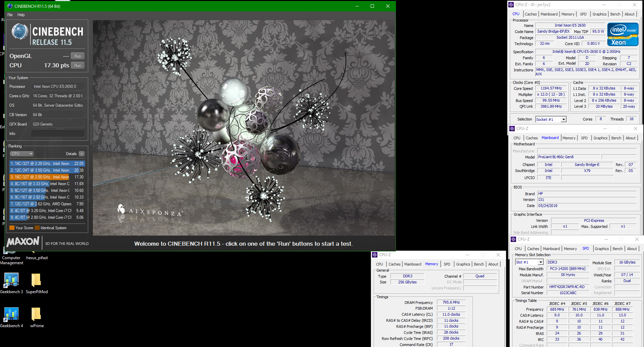This screenshot has width=644, height=347.
Task: Click the Cinebench title bar app icon
Action: pos(10,6)
